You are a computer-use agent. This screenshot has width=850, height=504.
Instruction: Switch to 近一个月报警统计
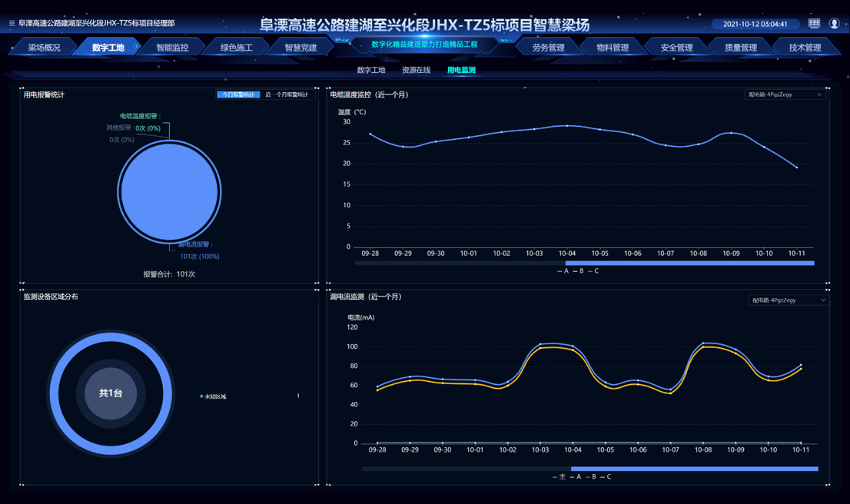287,95
